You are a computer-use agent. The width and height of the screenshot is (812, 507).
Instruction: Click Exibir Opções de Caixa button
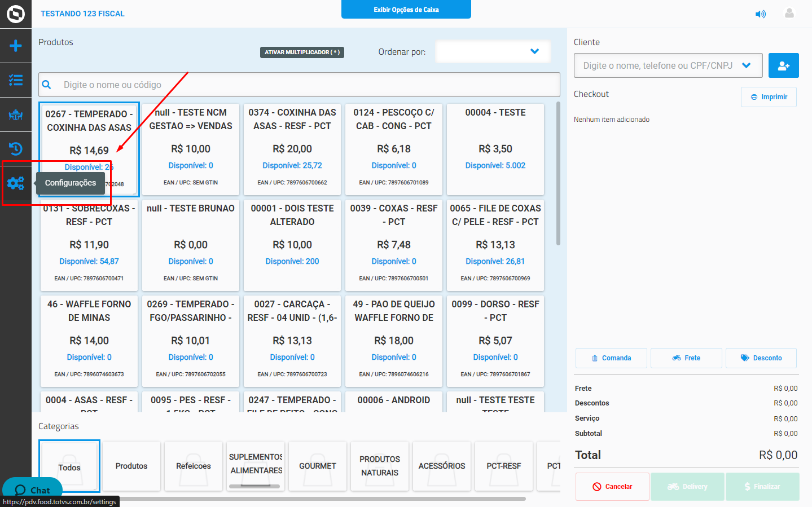tap(406, 10)
